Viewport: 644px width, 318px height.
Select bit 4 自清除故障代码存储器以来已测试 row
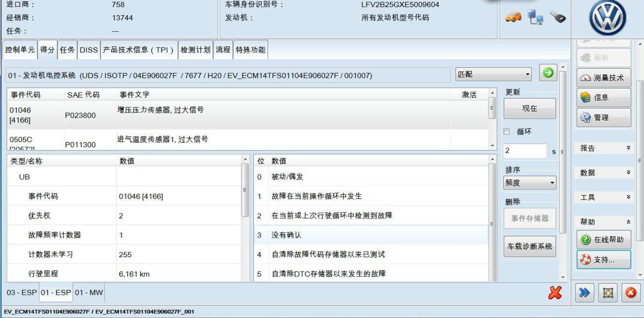coord(371,255)
